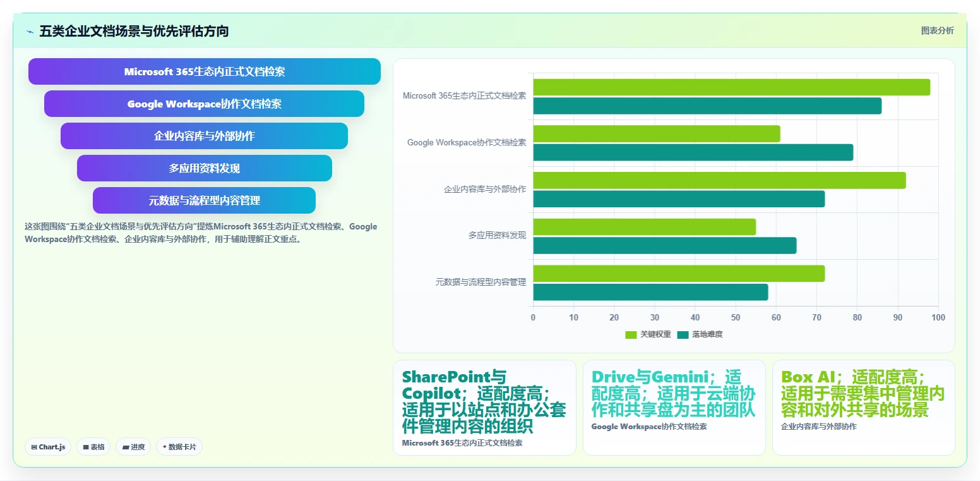Open the Box AI data card
This screenshot has width=980, height=481.
coord(863,408)
